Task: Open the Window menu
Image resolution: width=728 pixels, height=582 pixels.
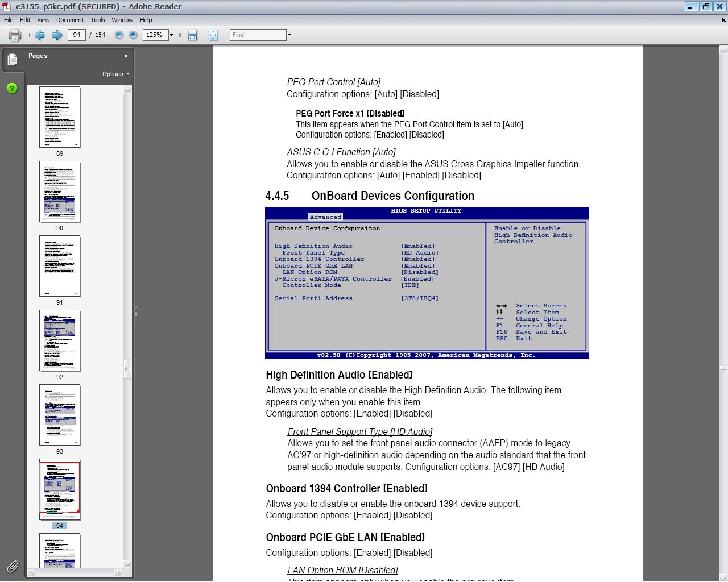Action: [x=122, y=20]
